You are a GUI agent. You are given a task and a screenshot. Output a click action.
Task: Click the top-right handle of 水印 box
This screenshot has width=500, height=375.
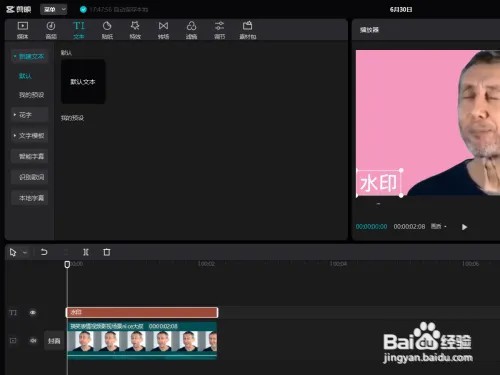point(401,170)
